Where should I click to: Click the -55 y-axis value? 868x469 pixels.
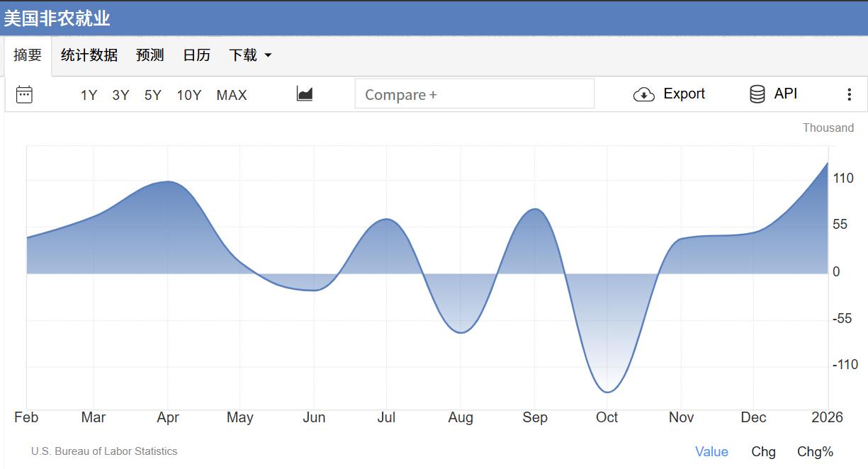pyautogui.click(x=842, y=319)
